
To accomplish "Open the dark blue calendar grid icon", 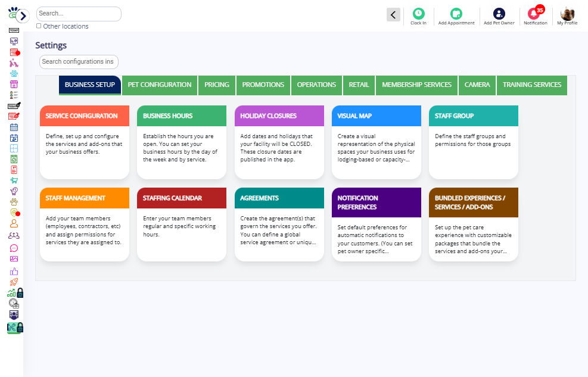I will pos(14,127).
